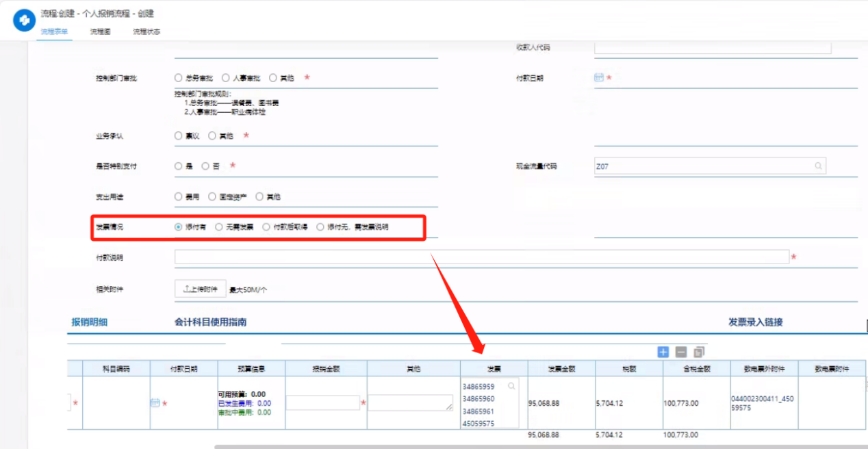Click the 报销金额 input in the table row

click(x=322, y=403)
